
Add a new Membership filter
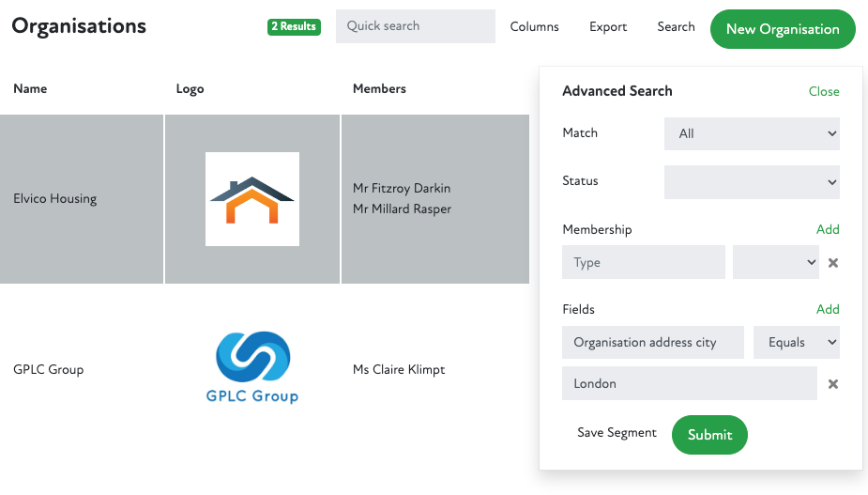[x=828, y=229]
